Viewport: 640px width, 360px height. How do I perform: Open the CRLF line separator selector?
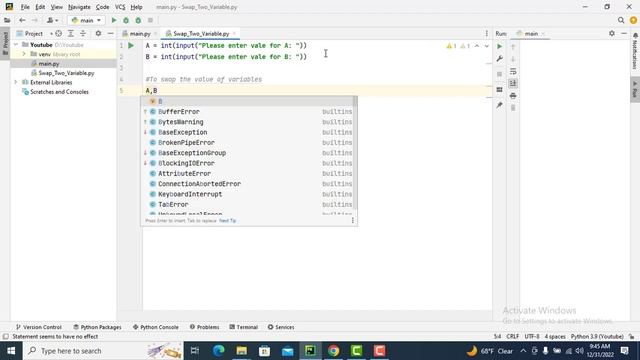[x=513, y=337]
